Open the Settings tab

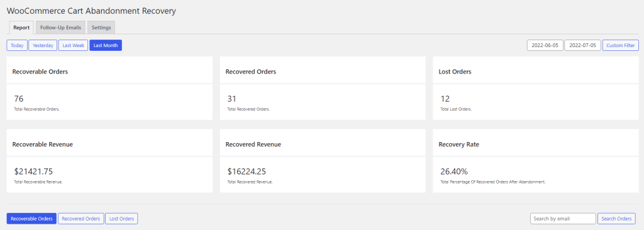101,28
